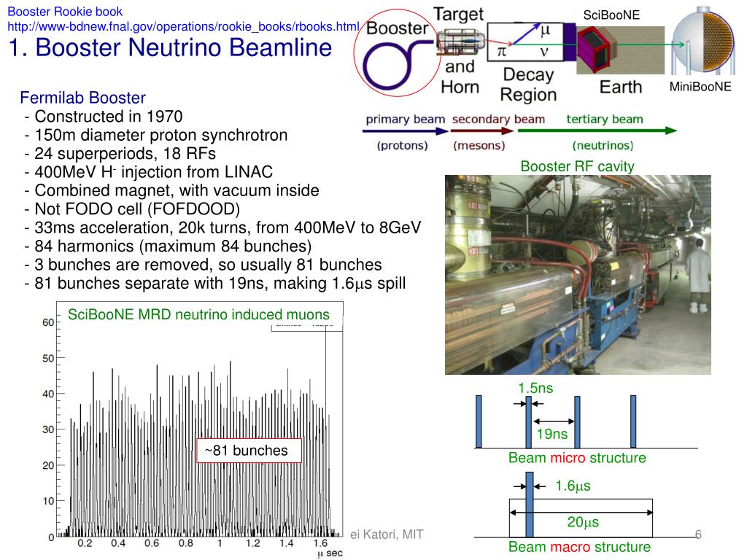Click the '(protons)' label
This screenshot has height=560, width=747.
(402, 145)
